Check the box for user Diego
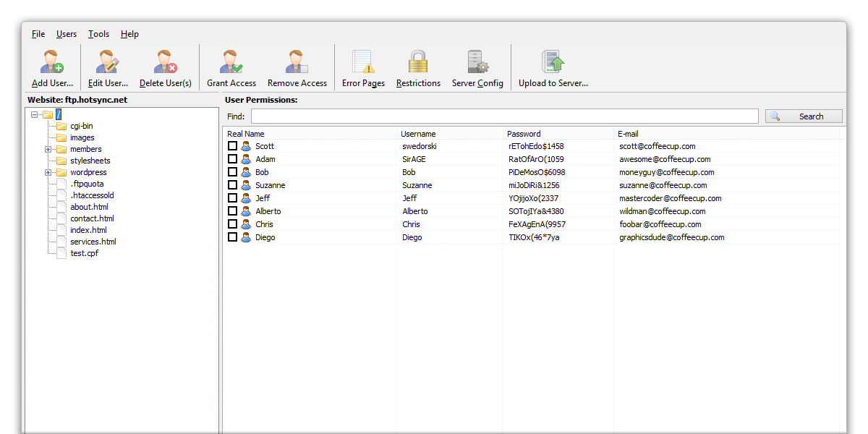This screenshot has width=868, height=434. 232,237
